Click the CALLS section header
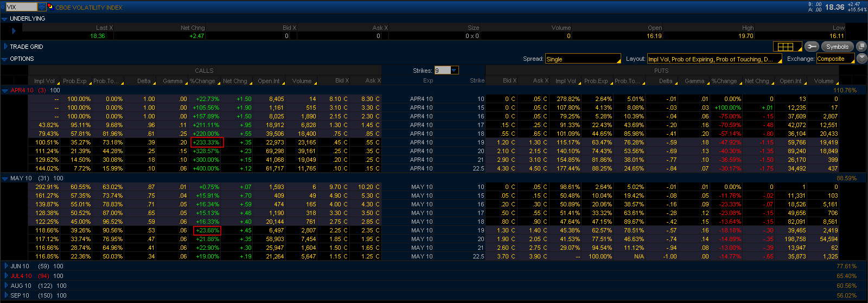Image resolution: width=868 pixels, height=303 pixels. pyautogui.click(x=204, y=71)
